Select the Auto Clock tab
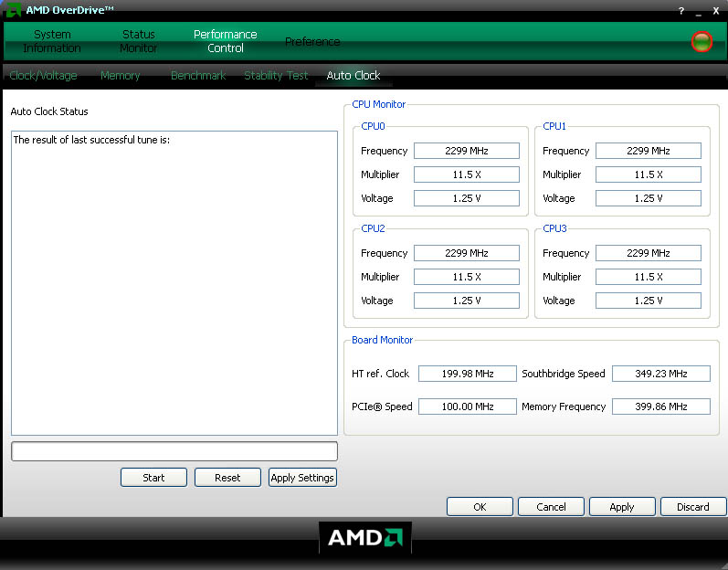Image resolution: width=728 pixels, height=570 pixels. point(353,76)
